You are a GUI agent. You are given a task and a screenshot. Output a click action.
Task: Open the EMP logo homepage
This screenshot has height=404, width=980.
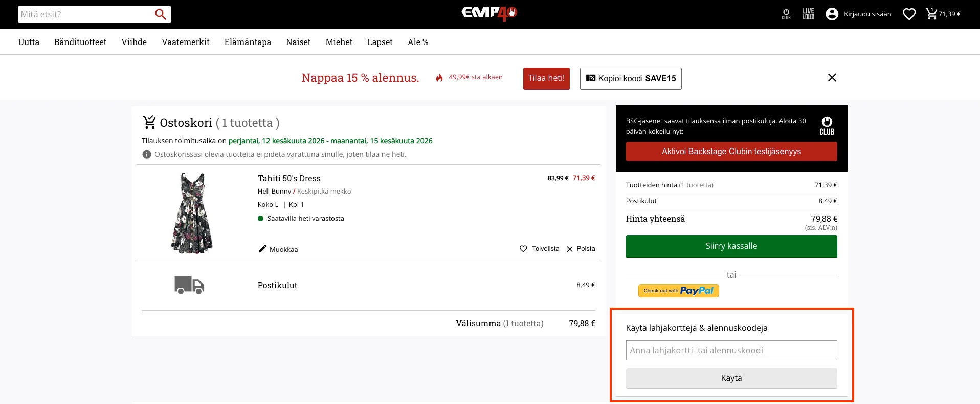489,13
